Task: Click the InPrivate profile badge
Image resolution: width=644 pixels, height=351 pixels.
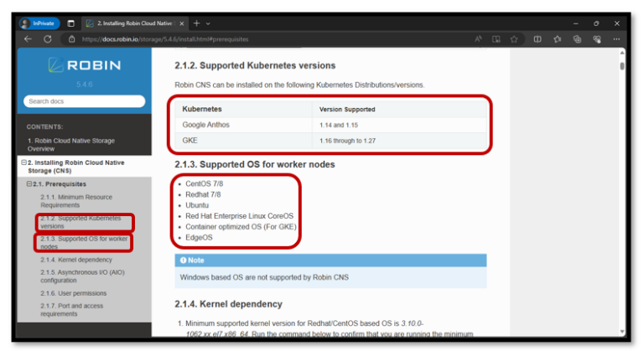Action: 39,23
